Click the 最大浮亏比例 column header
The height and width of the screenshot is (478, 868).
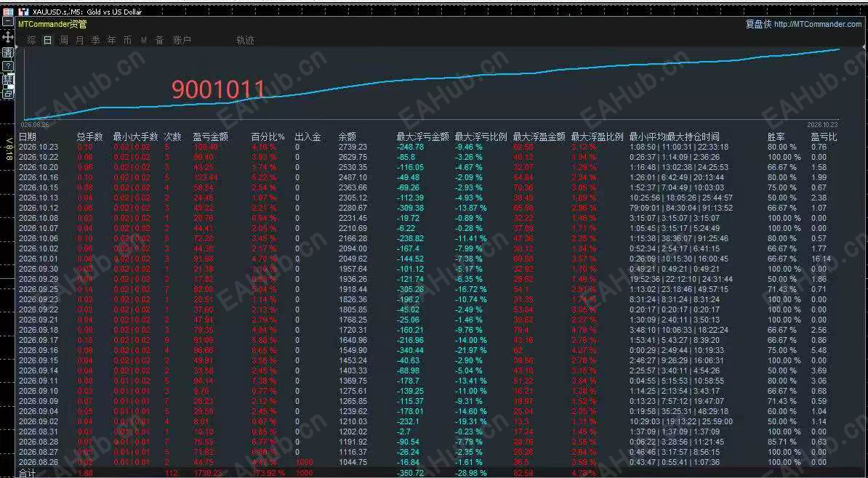pos(481,137)
